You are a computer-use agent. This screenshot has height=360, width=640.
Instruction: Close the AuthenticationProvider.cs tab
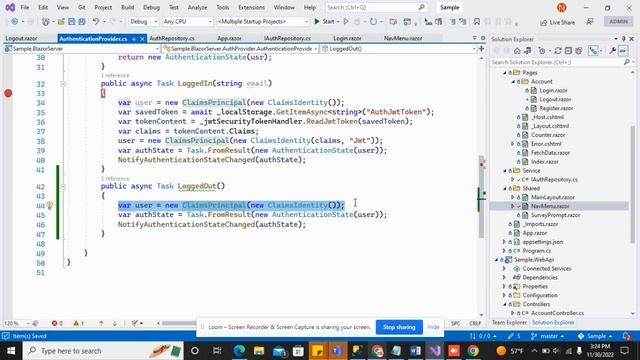tap(142, 39)
